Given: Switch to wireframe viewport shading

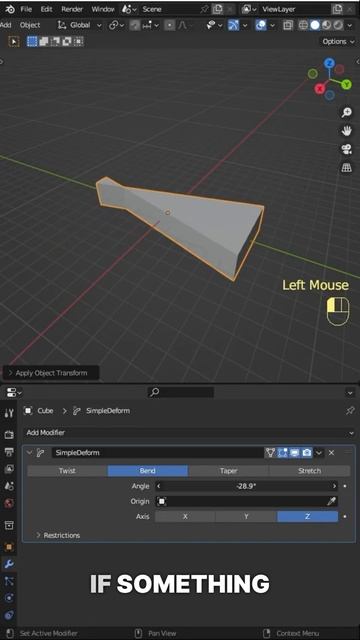Looking at the screenshot, I should coord(303,25).
